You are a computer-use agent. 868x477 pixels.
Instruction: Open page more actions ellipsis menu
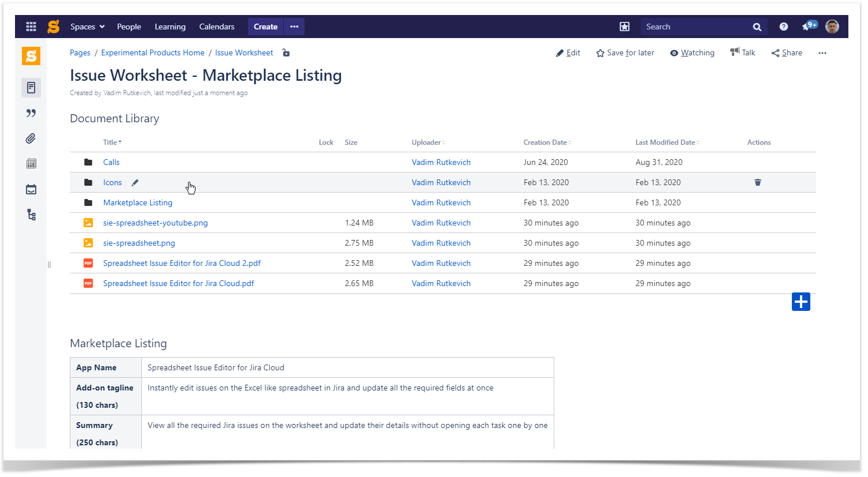click(x=822, y=52)
